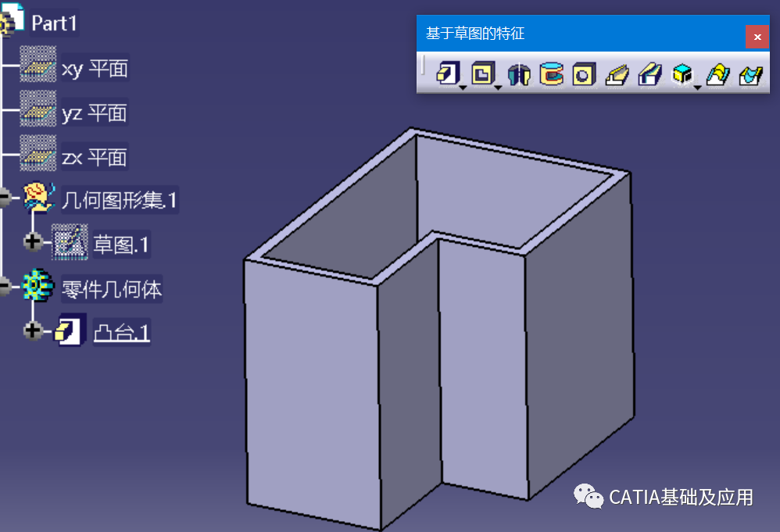Select the Solid Combine cube icon
Viewport: 780px width, 532px height.
coord(682,74)
